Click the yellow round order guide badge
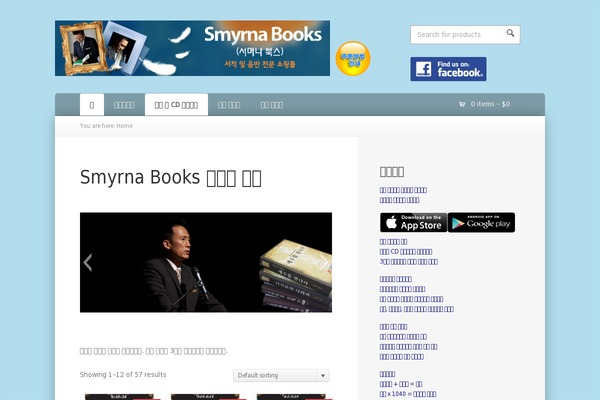The width and height of the screenshot is (600, 400). 353,59
